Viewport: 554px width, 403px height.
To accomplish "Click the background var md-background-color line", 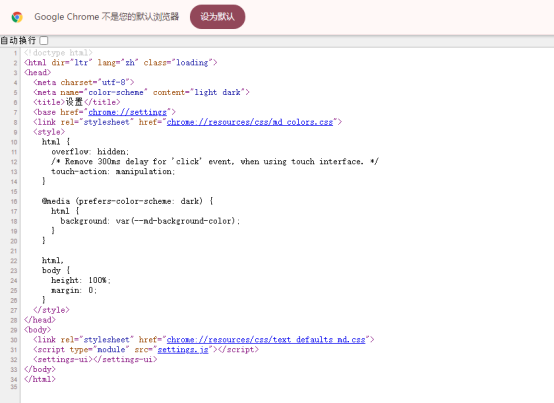I will coord(150,221).
